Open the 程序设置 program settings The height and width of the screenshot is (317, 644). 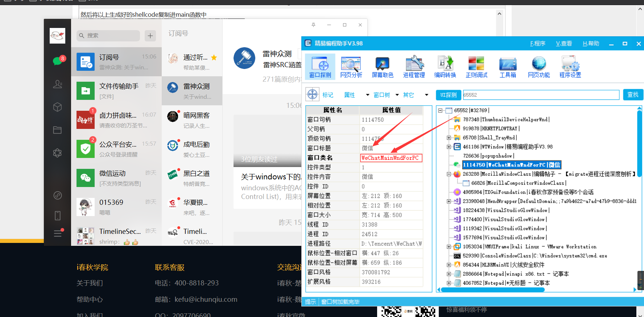(x=570, y=67)
